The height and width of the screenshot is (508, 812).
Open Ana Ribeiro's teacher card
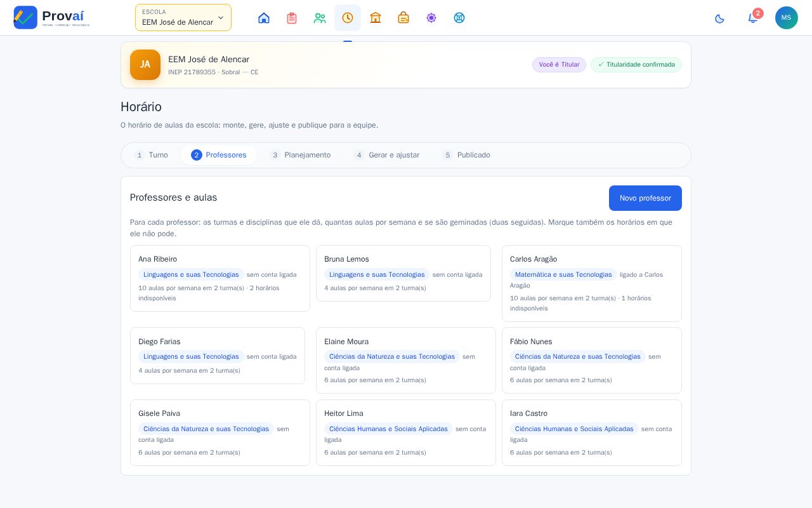(x=220, y=278)
